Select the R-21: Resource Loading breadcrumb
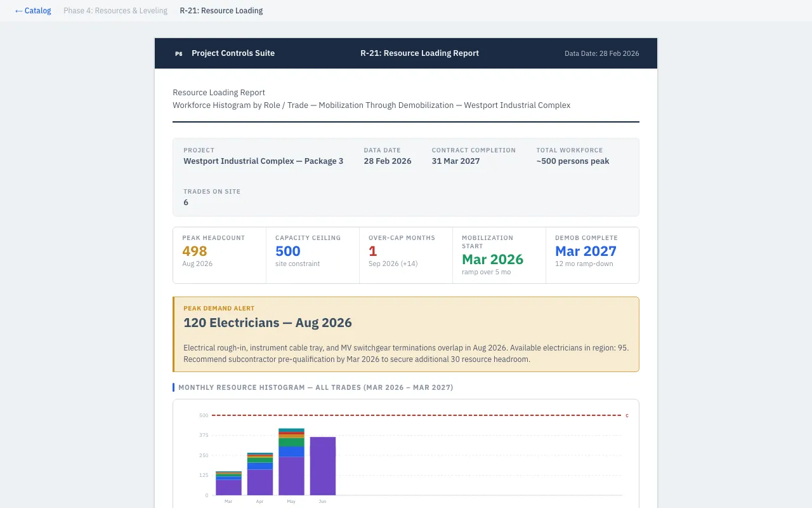This screenshot has width=812, height=508. click(x=221, y=11)
